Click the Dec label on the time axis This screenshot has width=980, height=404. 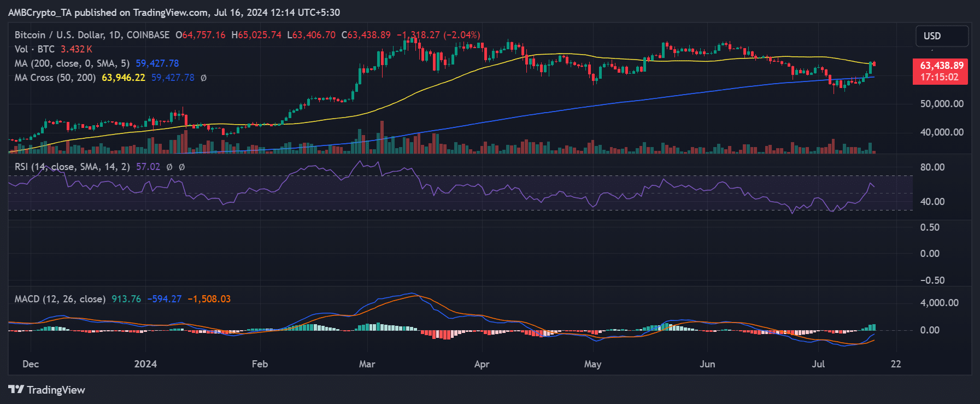tap(31, 364)
